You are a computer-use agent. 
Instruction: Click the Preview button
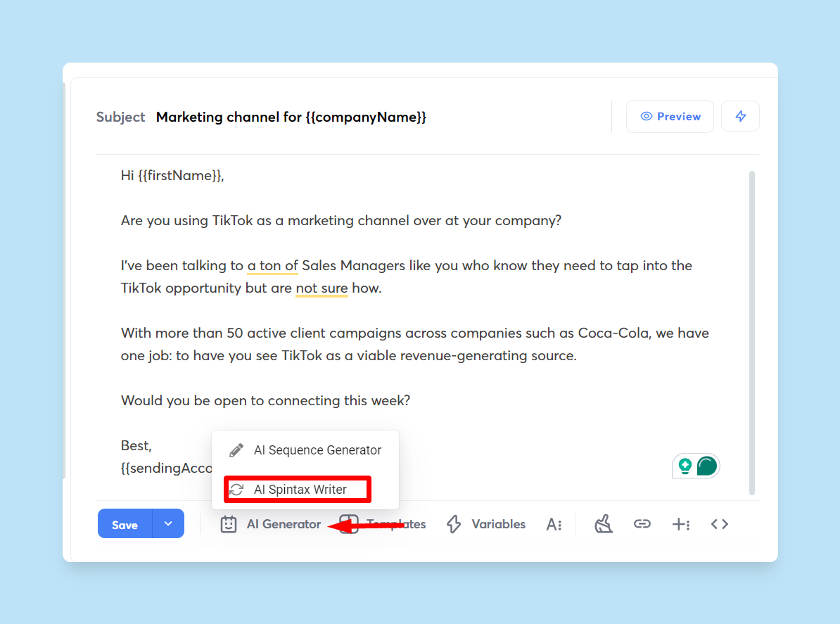(x=669, y=115)
